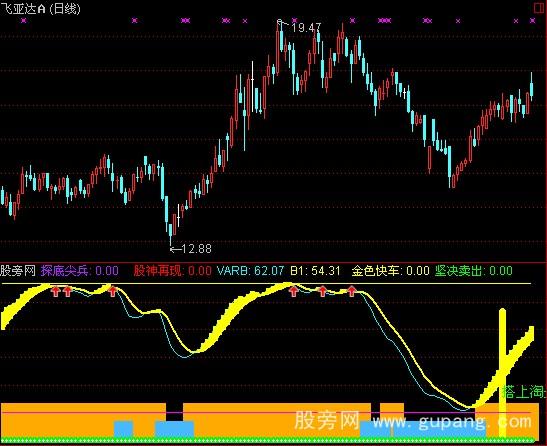Select the 股神再现: 0.00 indicator value
The image size is (547, 446).
[x=172, y=271]
